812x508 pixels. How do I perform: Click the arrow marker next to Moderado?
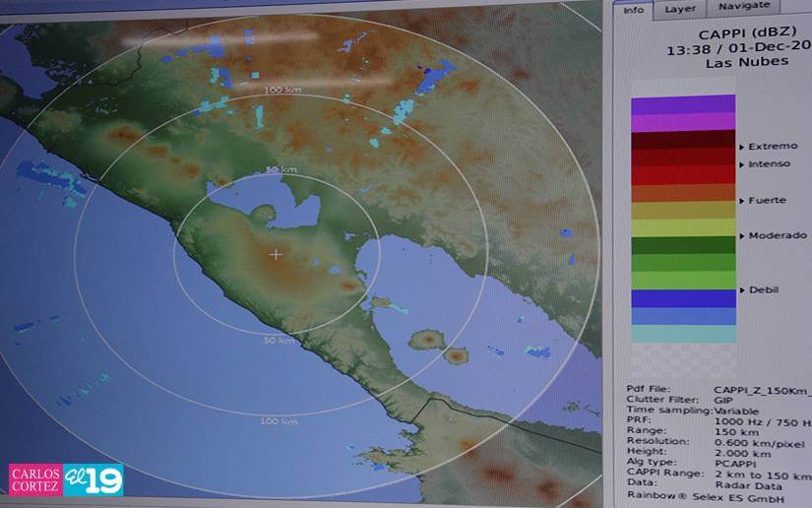coord(742,236)
